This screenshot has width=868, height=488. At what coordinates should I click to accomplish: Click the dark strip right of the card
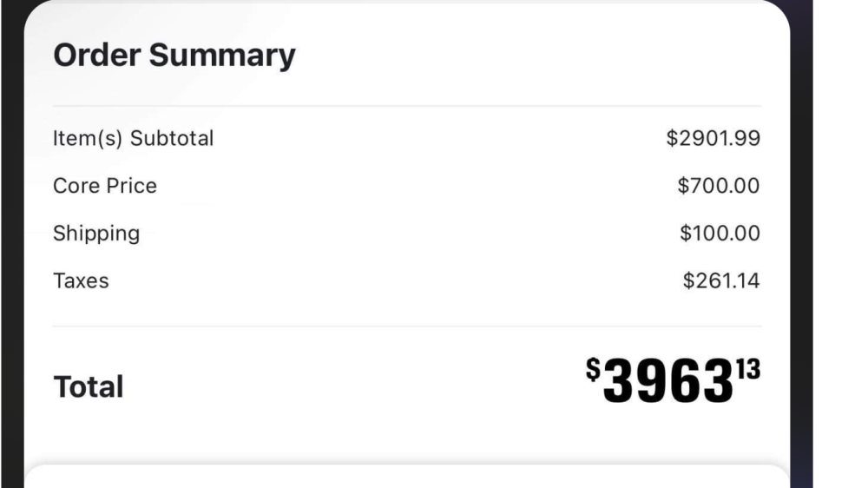[801, 260]
